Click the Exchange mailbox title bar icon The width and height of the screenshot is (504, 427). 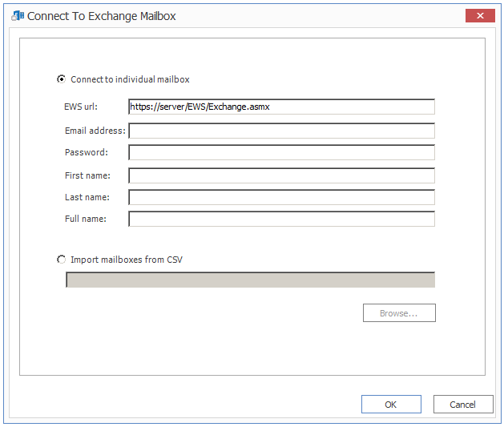18,15
